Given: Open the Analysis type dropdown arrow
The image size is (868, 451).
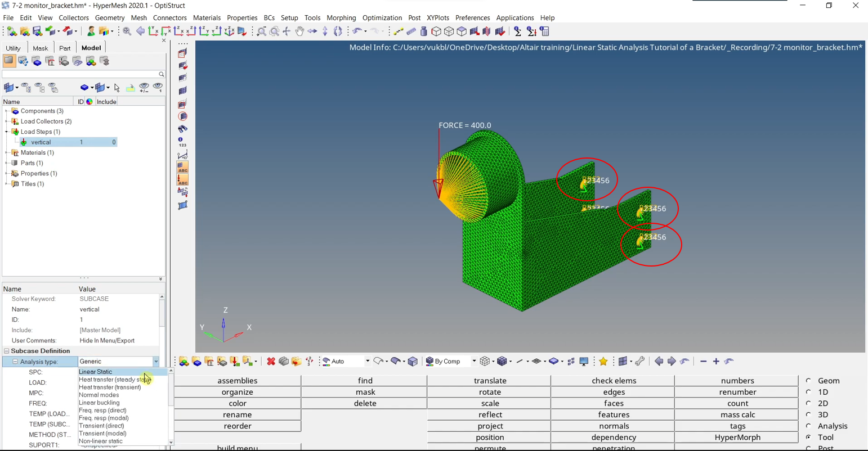Looking at the screenshot, I should click(x=156, y=362).
